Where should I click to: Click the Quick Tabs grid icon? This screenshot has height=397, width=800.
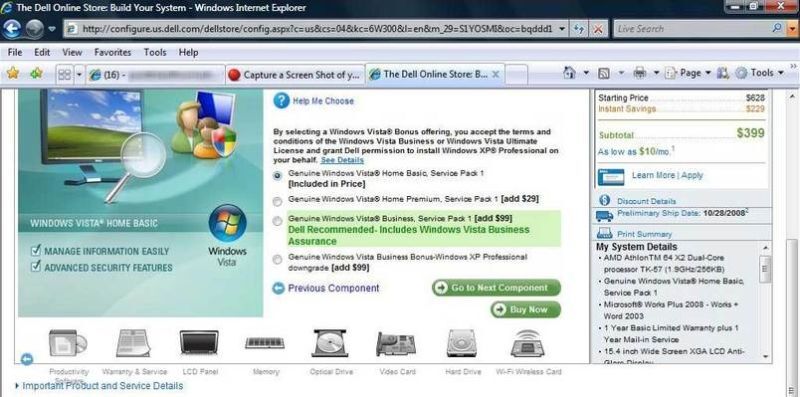coord(64,75)
